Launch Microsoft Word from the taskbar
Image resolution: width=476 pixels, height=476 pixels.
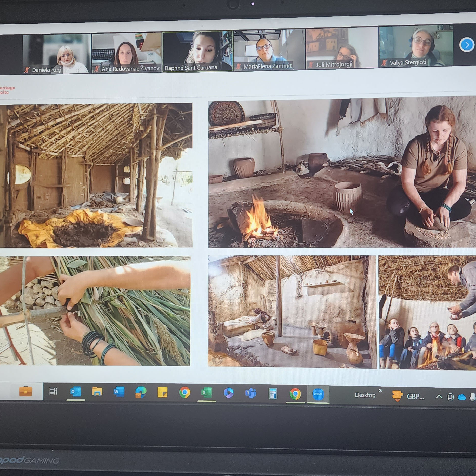[x=119, y=392]
